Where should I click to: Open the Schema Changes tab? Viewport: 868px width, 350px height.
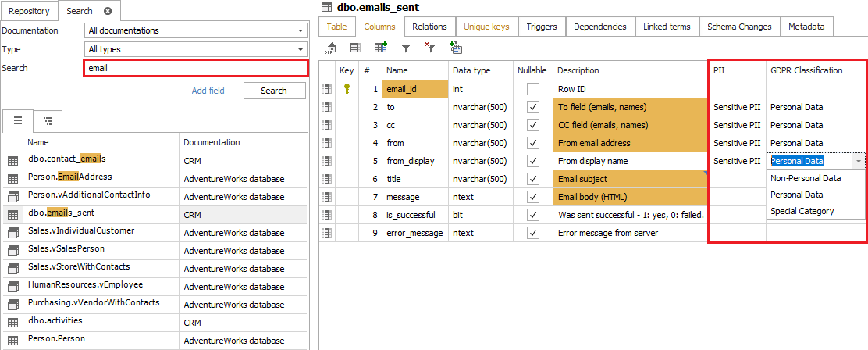tap(739, 27)
